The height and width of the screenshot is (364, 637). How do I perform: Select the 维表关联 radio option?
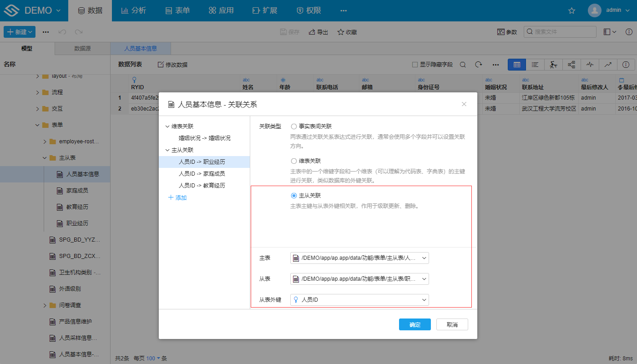tap(294, 161)
